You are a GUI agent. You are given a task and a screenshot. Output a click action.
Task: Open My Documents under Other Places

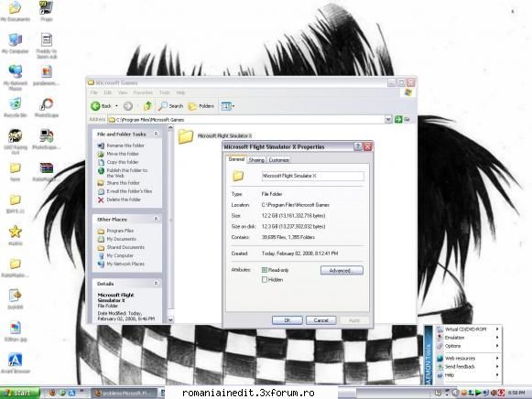122,239
